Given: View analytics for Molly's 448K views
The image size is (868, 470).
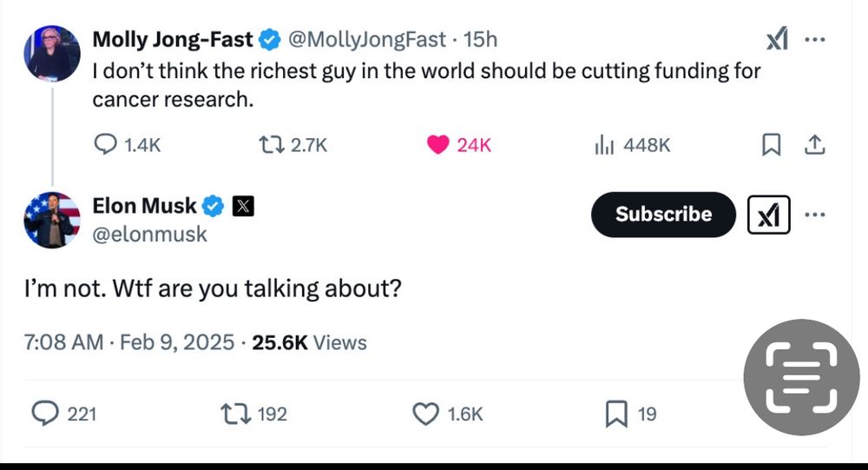Looking at the screenshot, I should pyautogui.click(x=604, y=145).
